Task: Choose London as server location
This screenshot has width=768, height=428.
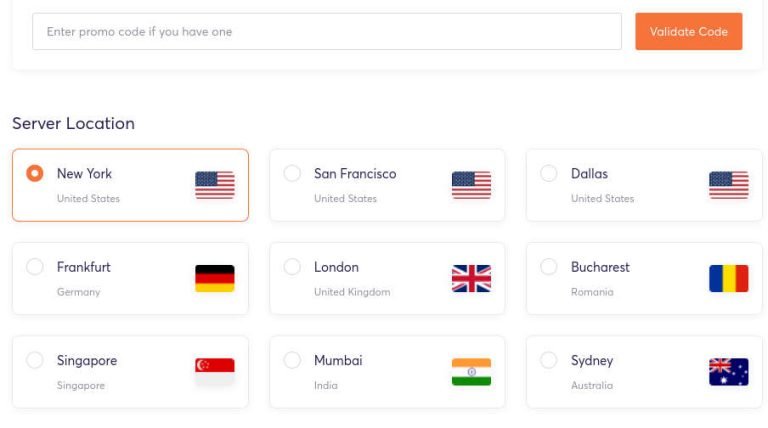Action: coord(292,267)
